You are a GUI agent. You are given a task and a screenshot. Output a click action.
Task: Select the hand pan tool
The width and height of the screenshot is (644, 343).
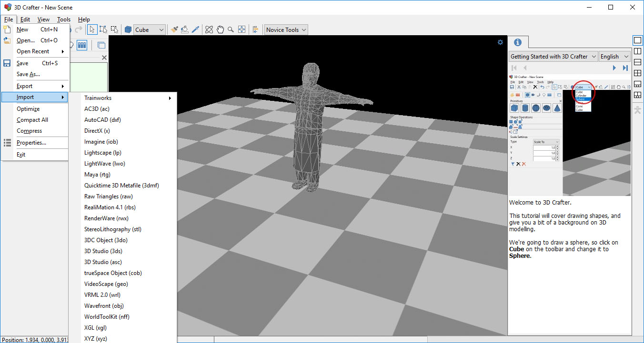click(x=220, y=29)
